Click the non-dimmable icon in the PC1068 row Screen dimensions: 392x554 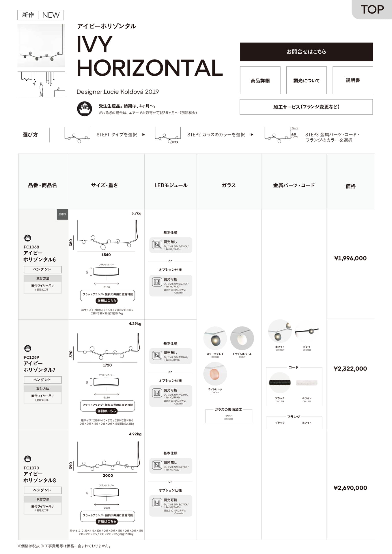(x=157, y=245)
